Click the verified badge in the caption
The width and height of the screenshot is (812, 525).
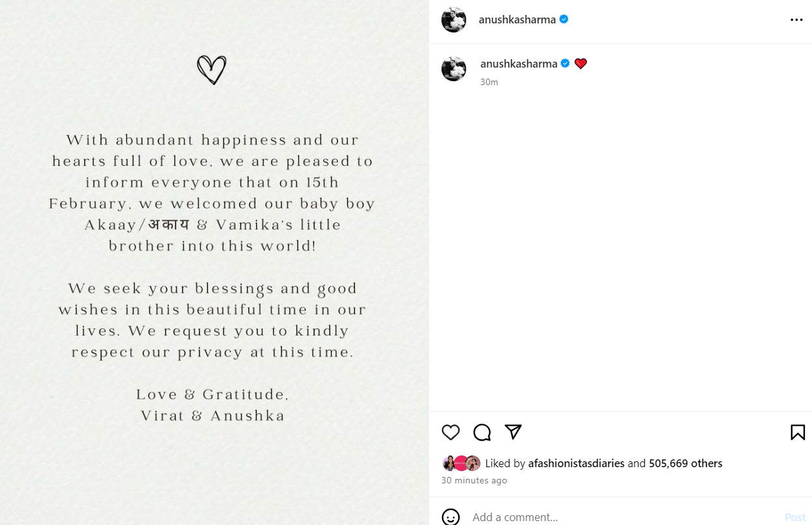click(566, 64)
